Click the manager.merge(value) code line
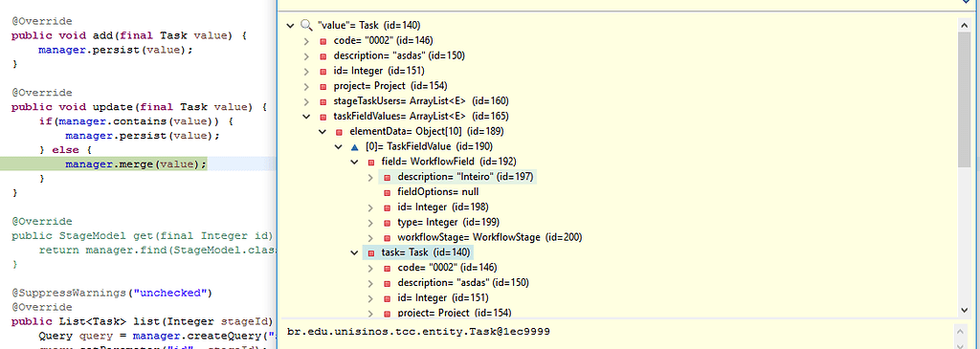 [136, 164]
